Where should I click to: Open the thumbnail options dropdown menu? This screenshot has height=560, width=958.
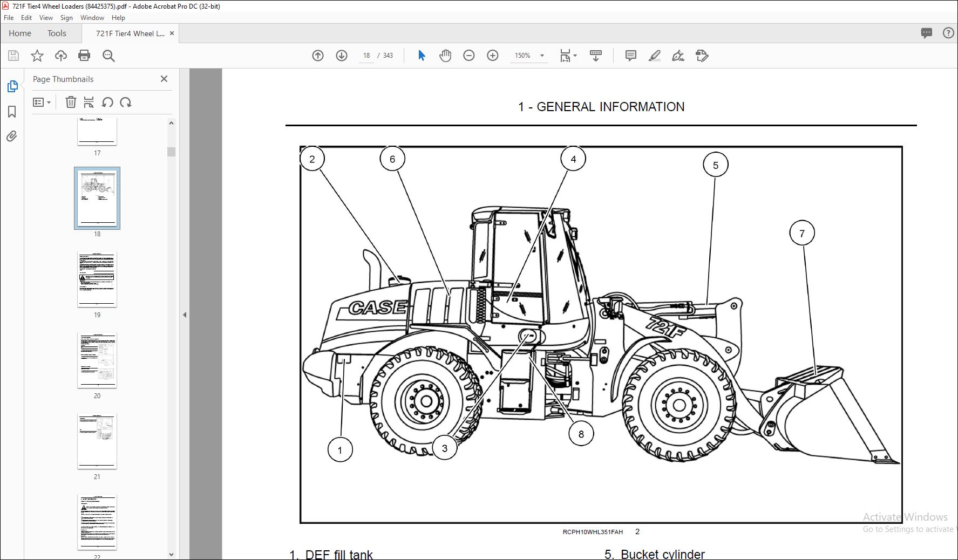(x=42, y=102)
